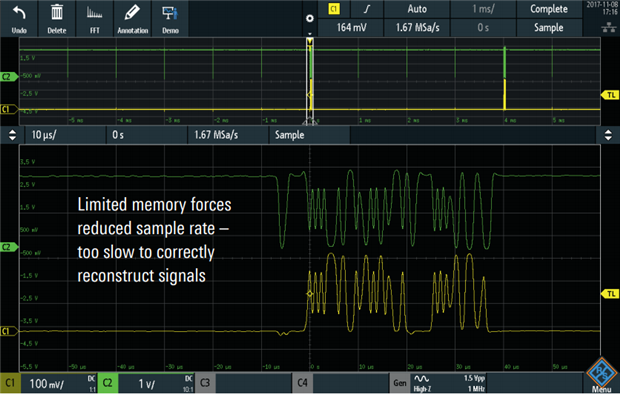Change the 1 ms/ horizontal timebase
620x394 pixels.
pos(483,9)
